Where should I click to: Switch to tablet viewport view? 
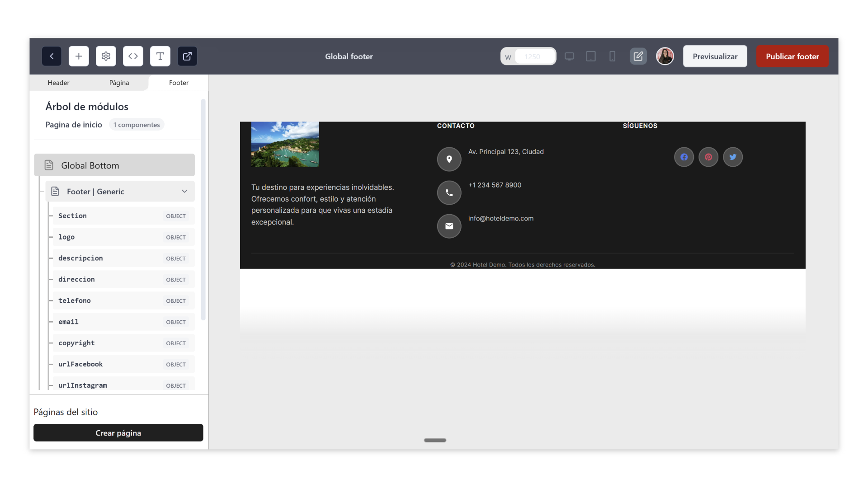point(590,56)
